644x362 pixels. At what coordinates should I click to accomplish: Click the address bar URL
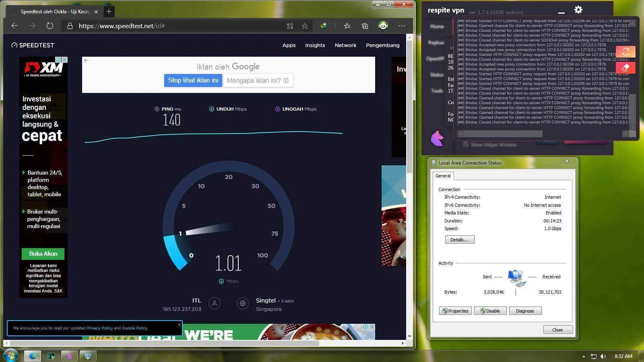click(x=122, y=26)
